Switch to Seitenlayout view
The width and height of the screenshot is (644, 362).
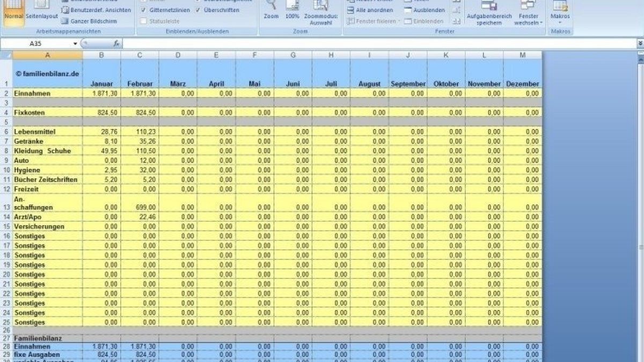41,11
